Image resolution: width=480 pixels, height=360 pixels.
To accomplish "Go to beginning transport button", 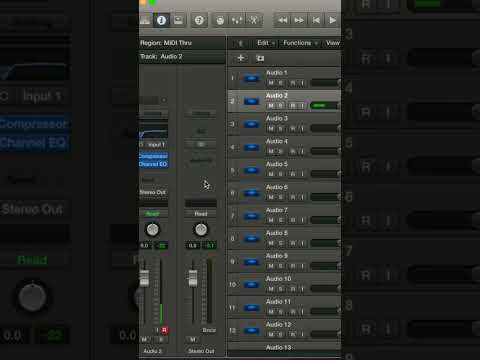I will (316, 21).
